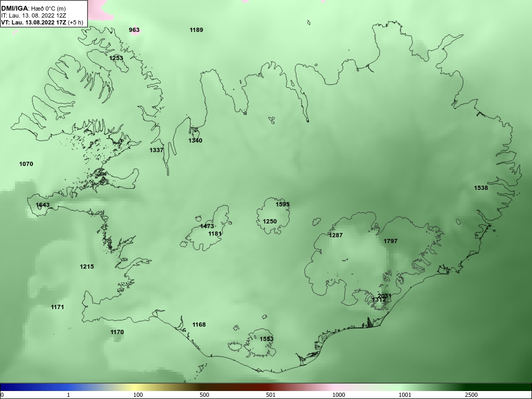Click the 501 label on the color scale
Screen dimensions: 532x399
(271, 395)
